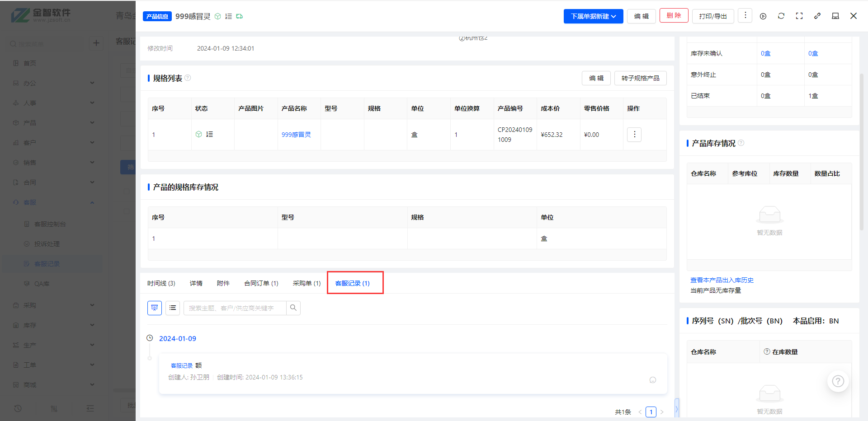Viewport: 868px width, 421px height.
Task: Click the status cube icon in row 1
Action: (198, 134)
